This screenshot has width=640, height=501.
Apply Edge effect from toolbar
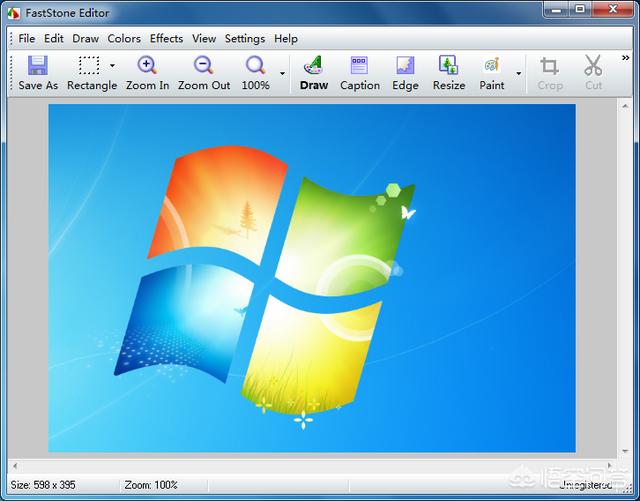tap(405, 65)
